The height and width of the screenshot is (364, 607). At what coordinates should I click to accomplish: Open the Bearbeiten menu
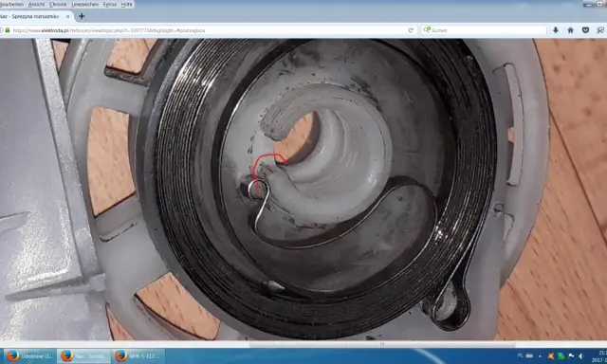[x=11, y=4]
